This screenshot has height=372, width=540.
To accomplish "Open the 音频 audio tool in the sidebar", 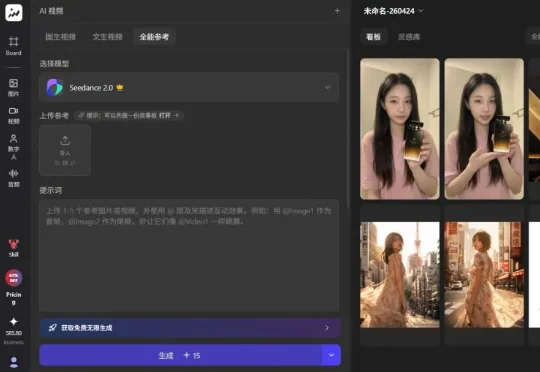I will click(x=13, y=178).
